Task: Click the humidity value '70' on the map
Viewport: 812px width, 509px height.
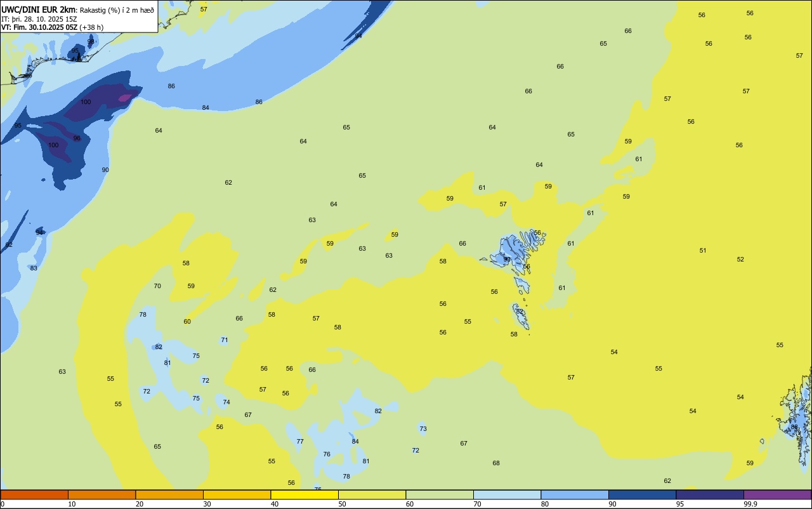Action: pos(157,286)
